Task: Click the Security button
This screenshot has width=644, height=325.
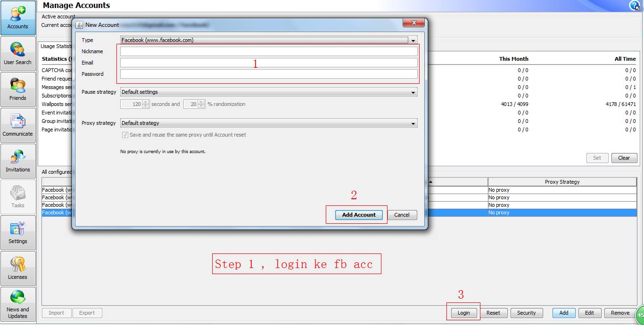Action: click(526, 313)
